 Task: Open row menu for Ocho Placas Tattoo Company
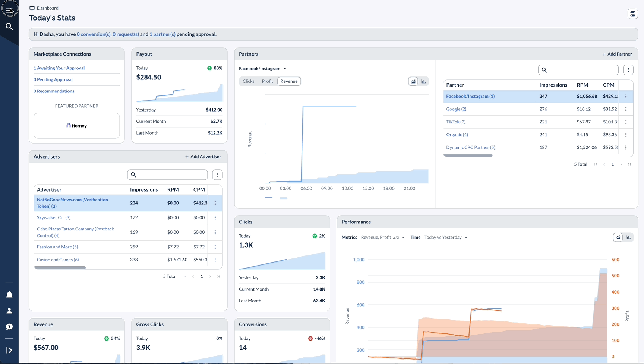pyautogui.click(x=215, y=232)
